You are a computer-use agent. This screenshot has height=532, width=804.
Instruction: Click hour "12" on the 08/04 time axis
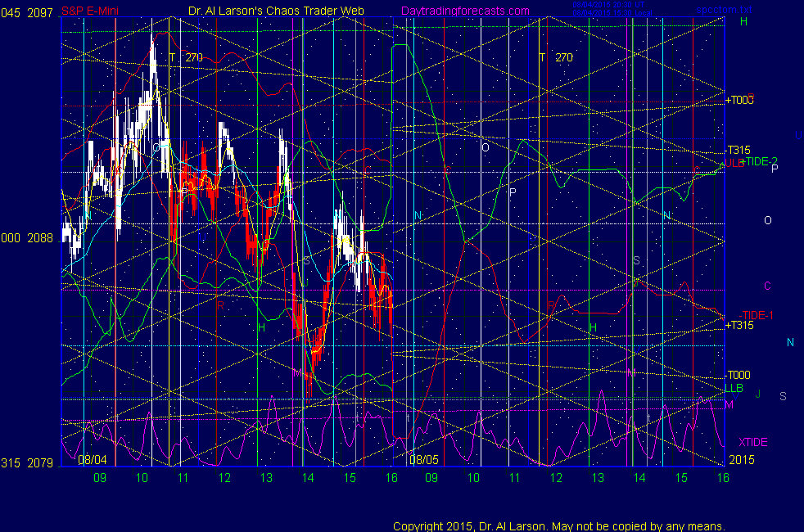(224, 478)
